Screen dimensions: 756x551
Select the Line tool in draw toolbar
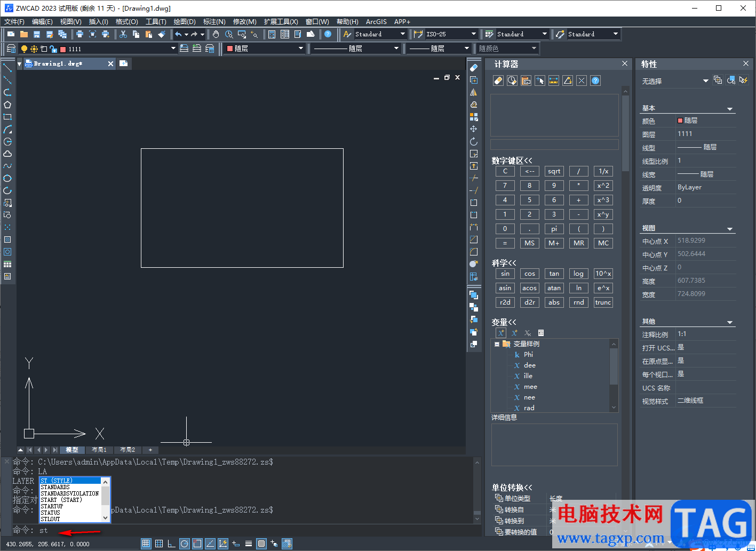coord(7,68)
